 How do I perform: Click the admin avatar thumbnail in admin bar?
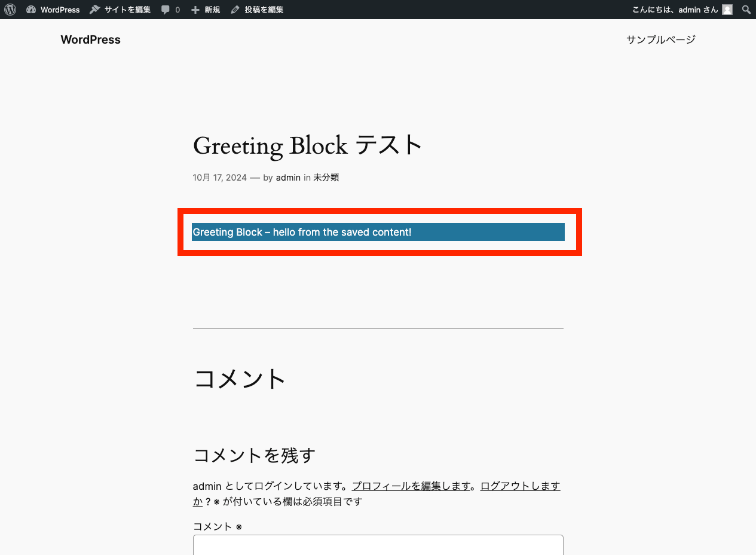tap(727, 10)
